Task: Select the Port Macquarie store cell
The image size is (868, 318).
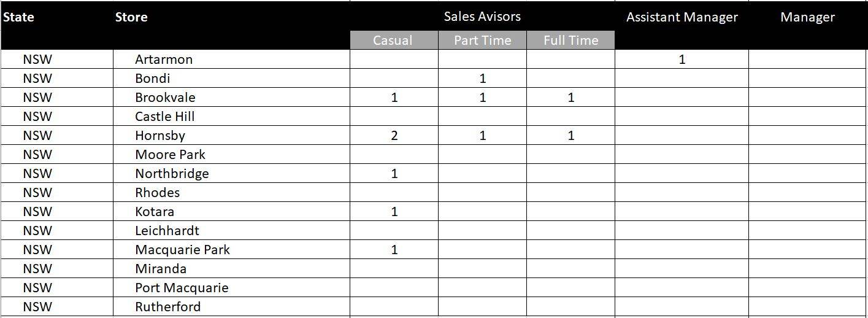Action: click(231, 288)
